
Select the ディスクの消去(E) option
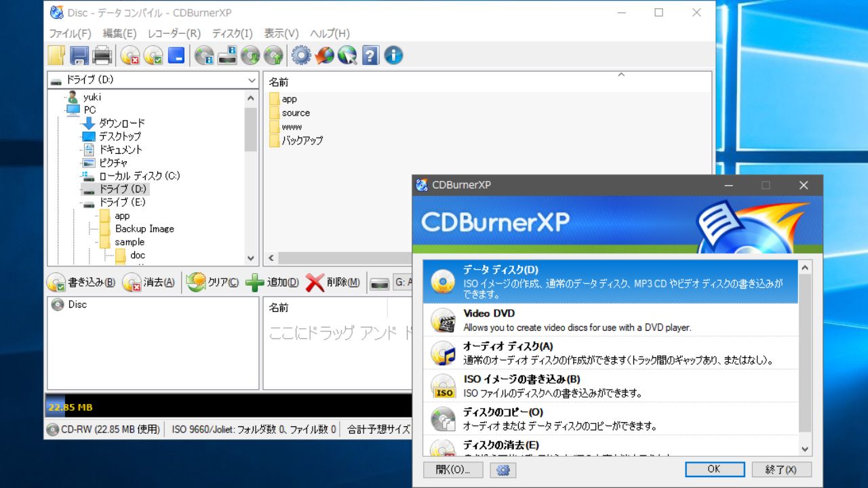(610, 446)
